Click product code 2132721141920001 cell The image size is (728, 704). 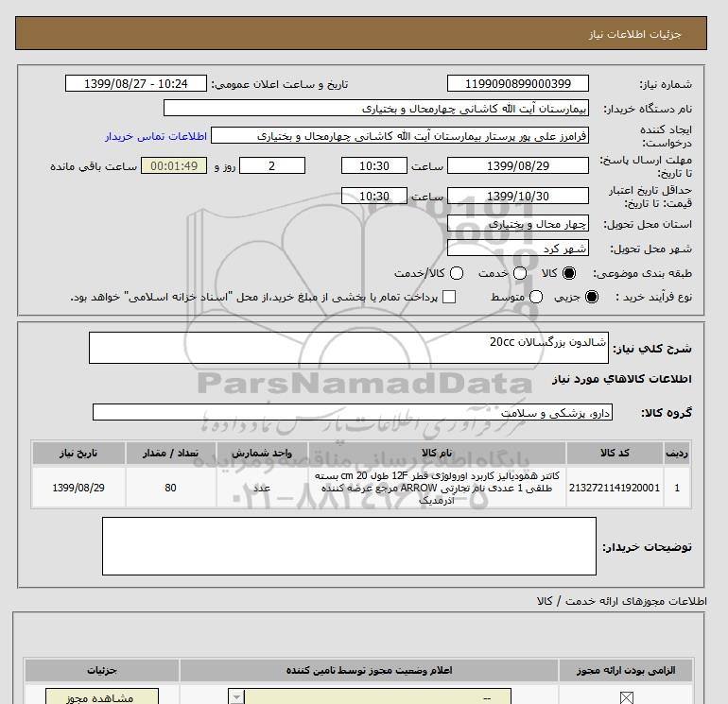coord(615,488)
